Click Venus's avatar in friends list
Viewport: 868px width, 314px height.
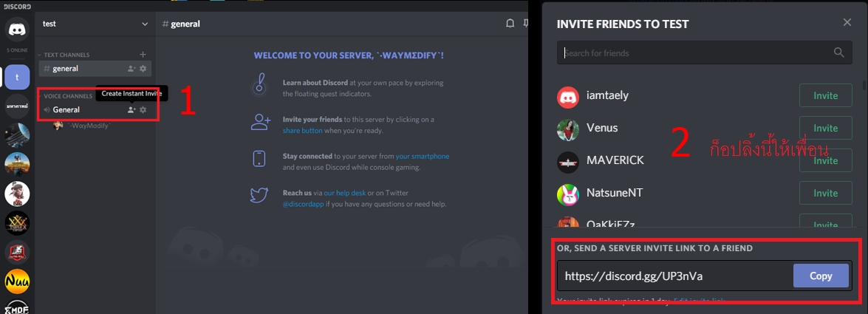pyautogui.click(x=568, y=130)
